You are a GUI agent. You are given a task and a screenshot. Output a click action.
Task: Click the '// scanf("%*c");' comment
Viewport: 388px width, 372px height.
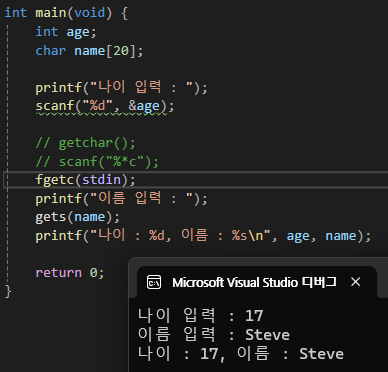point(97,162)
